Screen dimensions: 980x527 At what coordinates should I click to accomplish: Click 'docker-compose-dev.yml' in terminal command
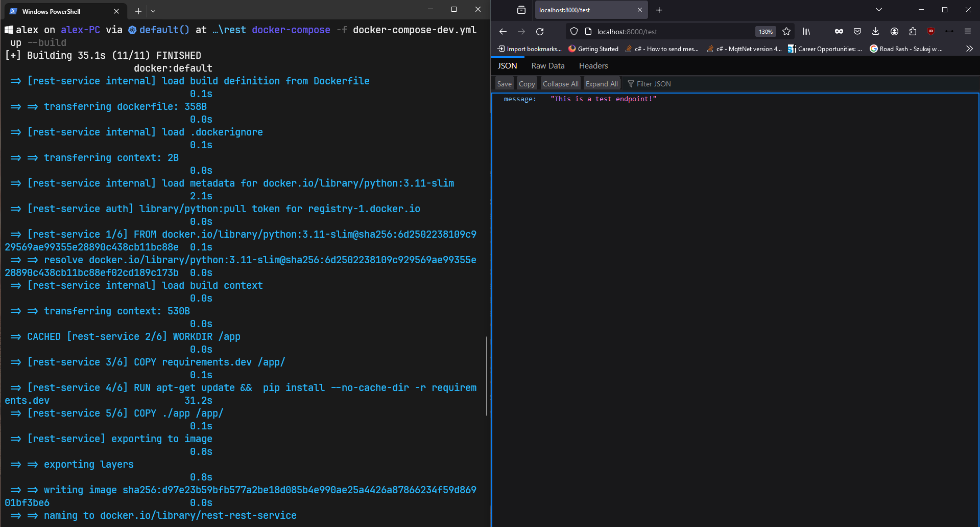coord(415,30)
